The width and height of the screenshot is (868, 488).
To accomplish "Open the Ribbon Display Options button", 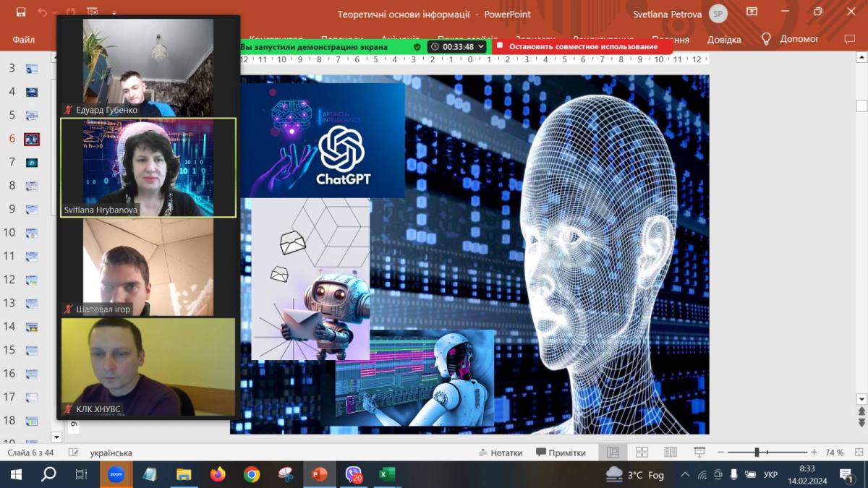I will [x=752, y=12].
